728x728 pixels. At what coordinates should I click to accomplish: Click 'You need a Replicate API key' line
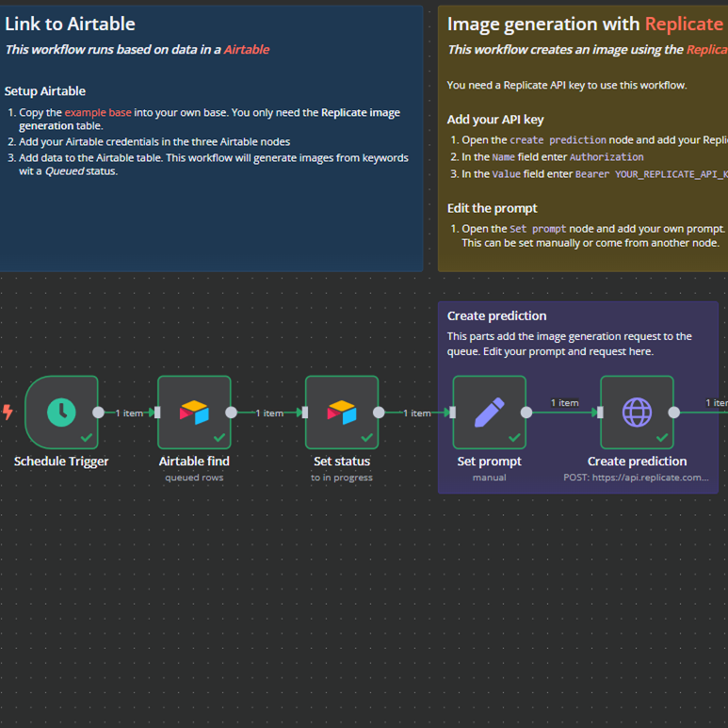[x=567, y=85]
